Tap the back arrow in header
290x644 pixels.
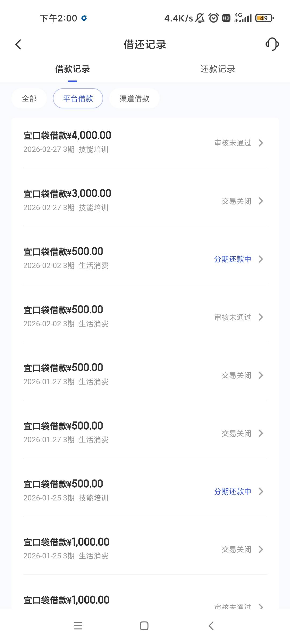point(18,45)
